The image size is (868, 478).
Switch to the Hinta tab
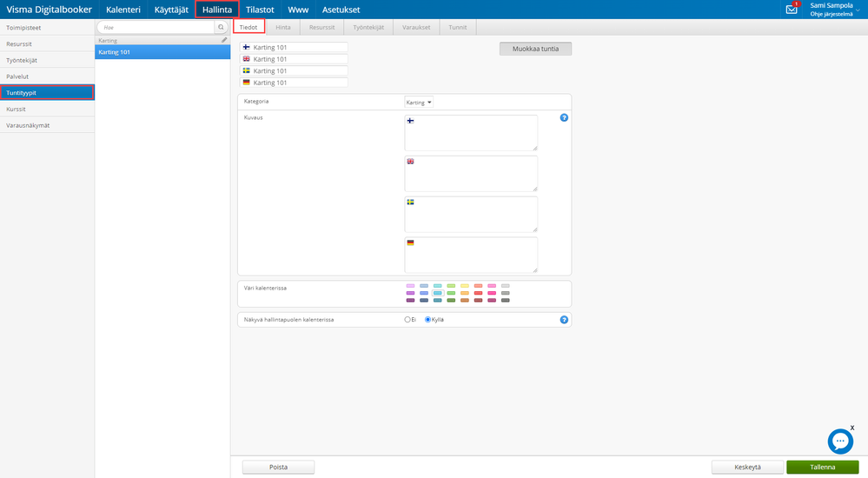click(x=283, y=27)
